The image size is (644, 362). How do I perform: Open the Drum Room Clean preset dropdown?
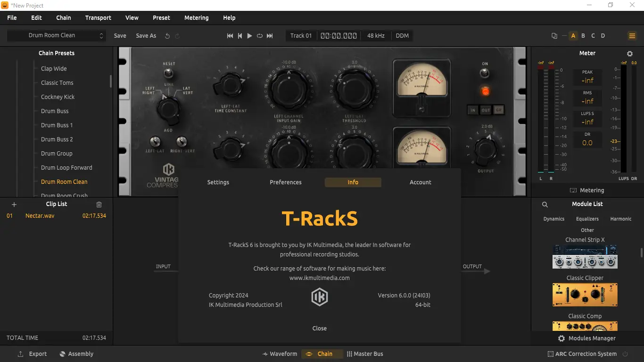pyautogui.click(x=57, y=35)
